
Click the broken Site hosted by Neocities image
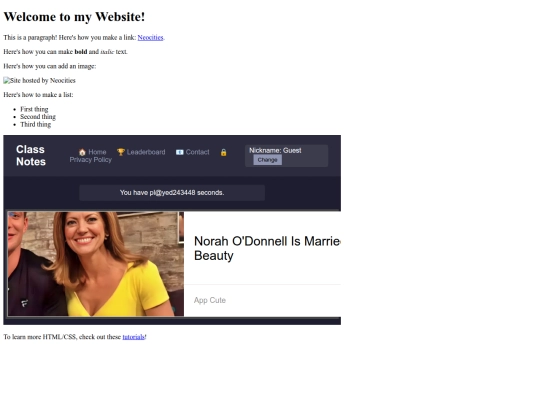(x=39, y=81)
